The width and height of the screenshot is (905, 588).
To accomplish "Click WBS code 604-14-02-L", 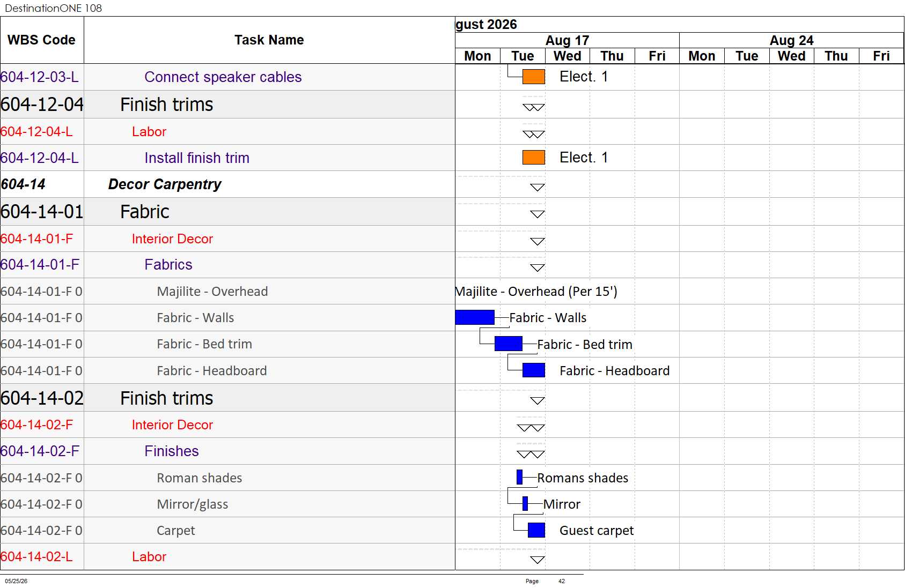I will pos(37,556).
